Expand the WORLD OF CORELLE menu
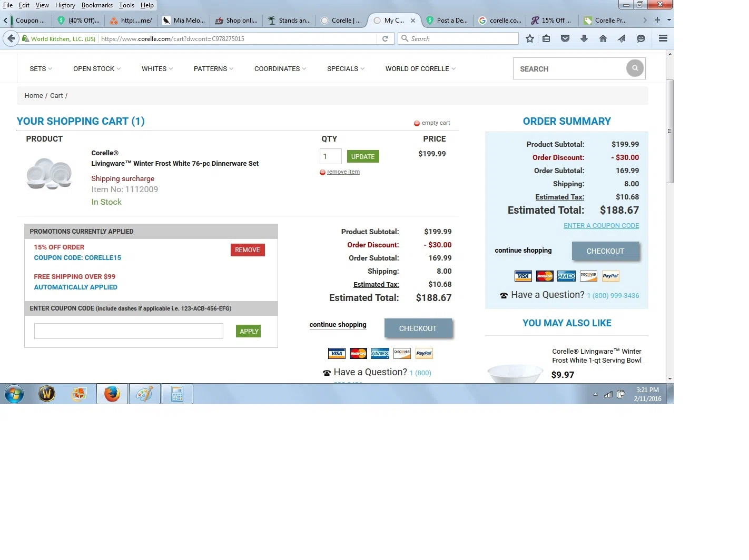The height and width of the screenshot is (560, 749). (x=420, y=68)
